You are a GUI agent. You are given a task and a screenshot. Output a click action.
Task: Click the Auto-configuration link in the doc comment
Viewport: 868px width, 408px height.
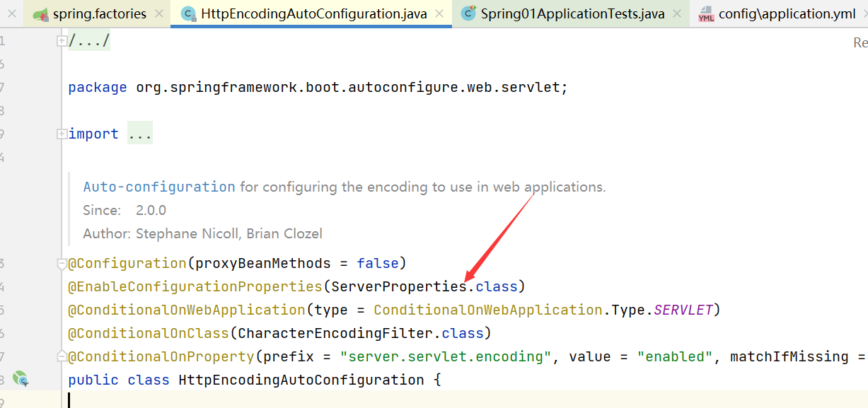pos(159,187)
